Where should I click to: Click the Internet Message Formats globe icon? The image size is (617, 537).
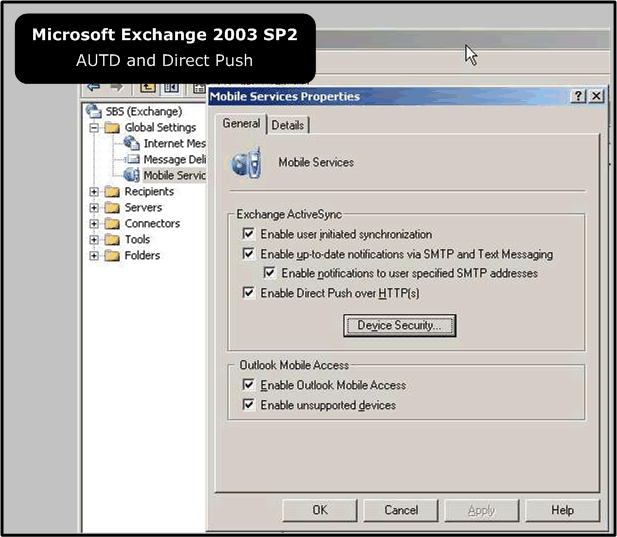(131, 143)
